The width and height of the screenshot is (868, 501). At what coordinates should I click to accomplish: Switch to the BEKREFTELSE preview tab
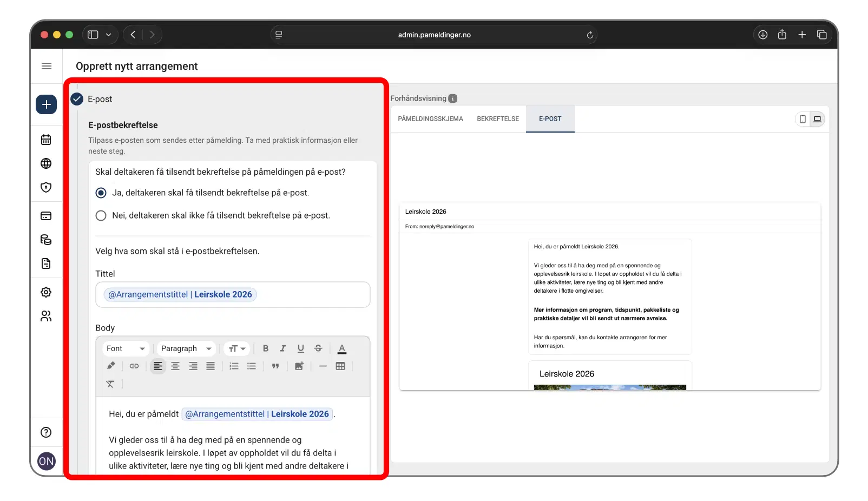point(497,118)
